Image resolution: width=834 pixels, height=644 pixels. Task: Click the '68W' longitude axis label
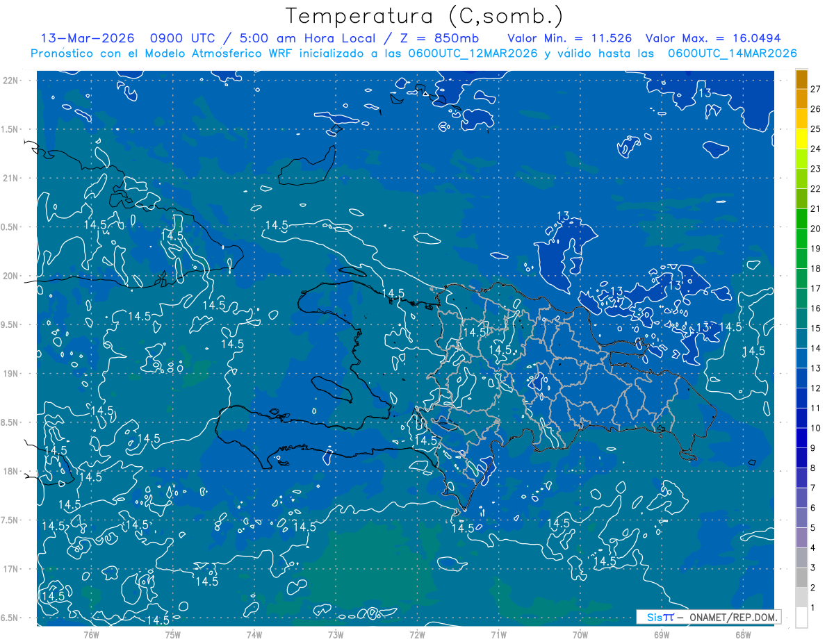[x=743, y=634]
